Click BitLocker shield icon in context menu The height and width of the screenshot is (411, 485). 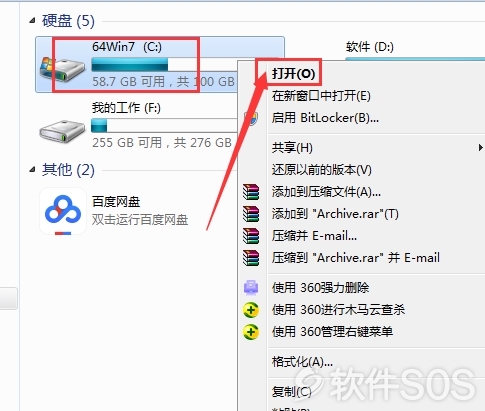pyautogui.click(x=251, y=118)
